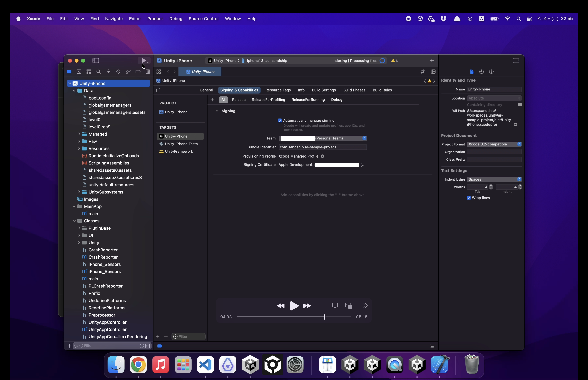Open the Quick Help inspector icon
This screenshot has width=588, height=380.
pos(491,72)
